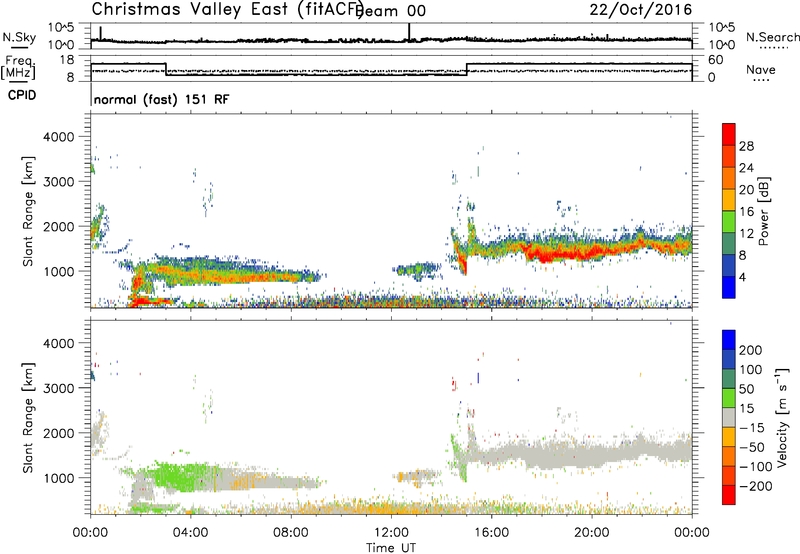Click the '4' value on power colorbar
Viewport: 800px width, 554px height.
coord(742,278)
